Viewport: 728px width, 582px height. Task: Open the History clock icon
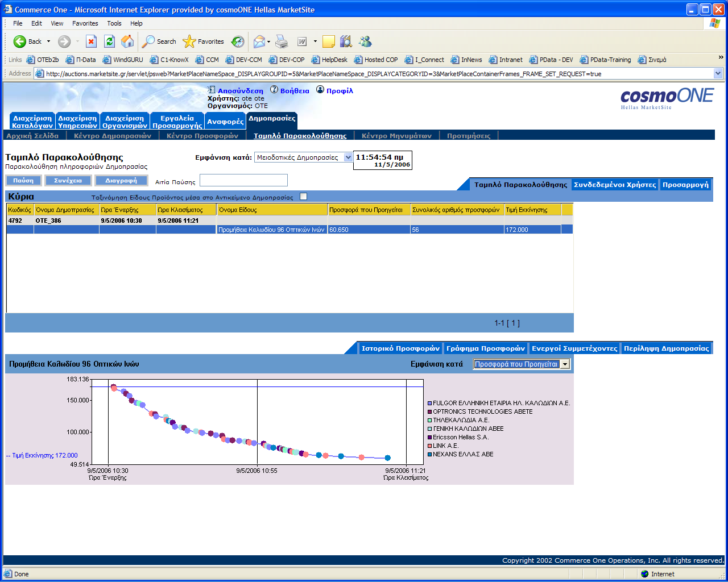pos(238,41)
